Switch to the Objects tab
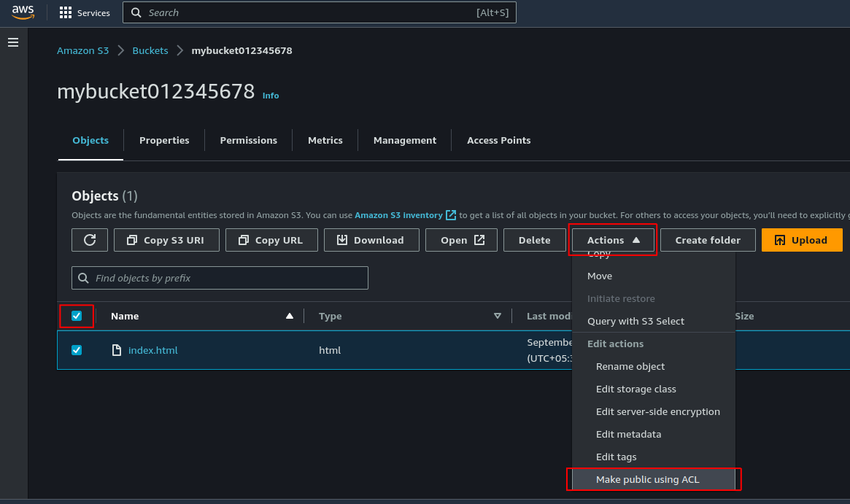 (x=90, y=140)
